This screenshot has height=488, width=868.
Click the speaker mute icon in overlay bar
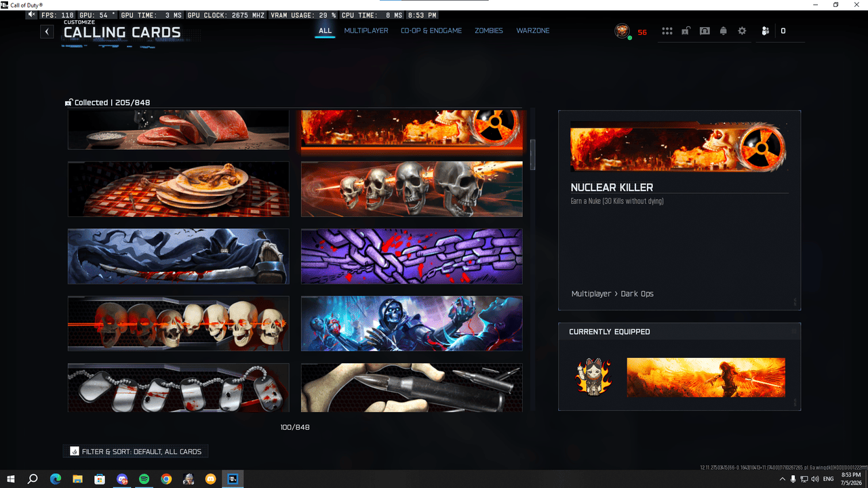tap(31, 15)
